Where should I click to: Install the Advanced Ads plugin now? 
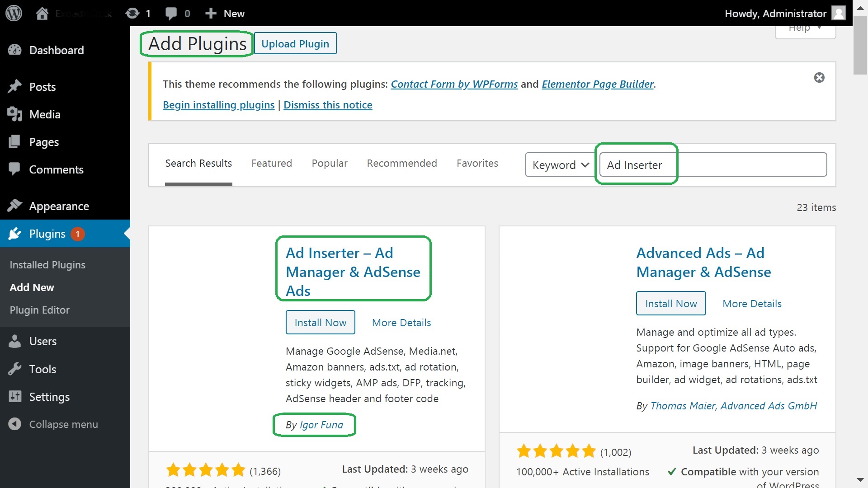pos(671,303)
